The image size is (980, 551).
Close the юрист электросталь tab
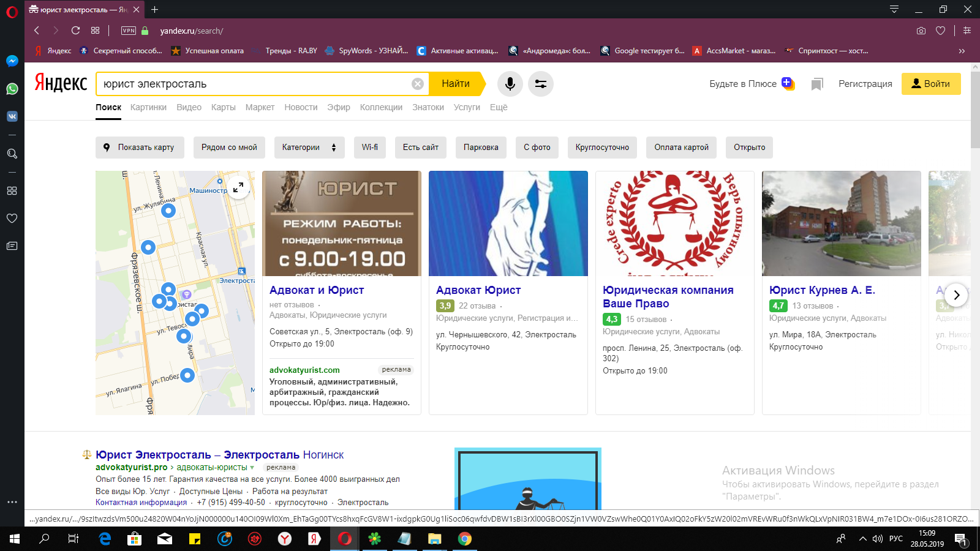pyautogui.click(x=136, y=9)
